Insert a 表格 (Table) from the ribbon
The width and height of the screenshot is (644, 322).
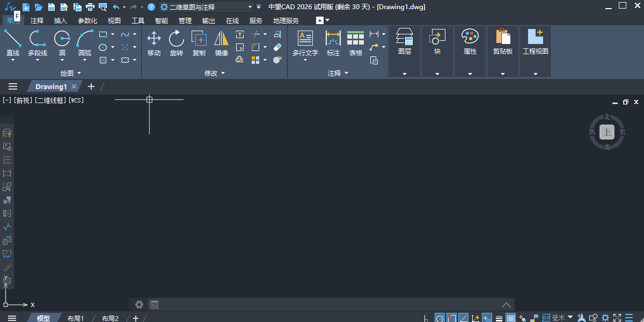[x=355, y=43]
